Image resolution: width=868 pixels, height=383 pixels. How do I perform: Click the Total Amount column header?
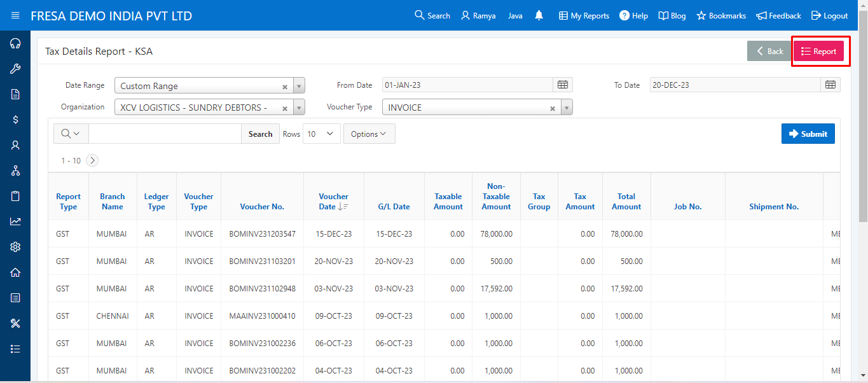click(x=626, y=202)
